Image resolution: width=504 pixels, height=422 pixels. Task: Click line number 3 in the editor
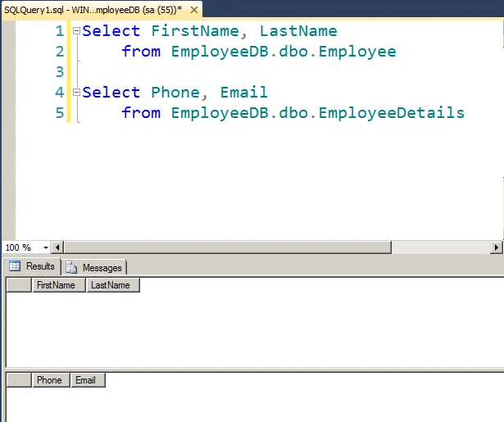(60, 71)
